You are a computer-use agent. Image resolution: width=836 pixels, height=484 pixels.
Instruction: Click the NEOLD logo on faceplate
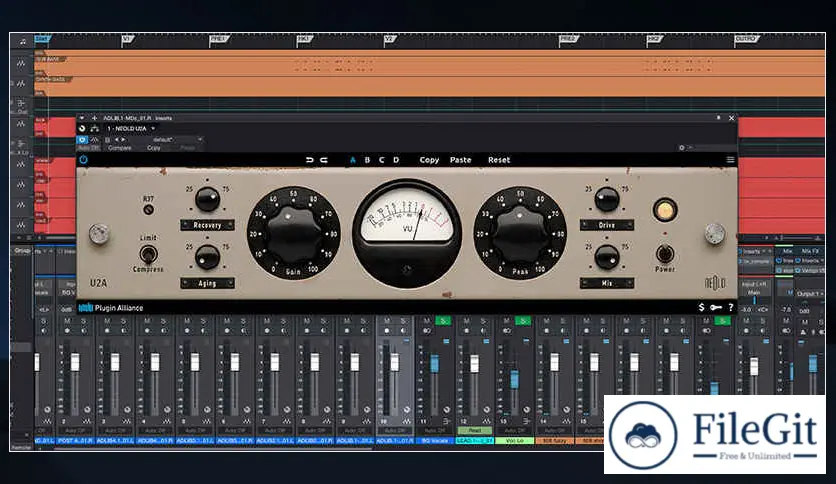715,283
